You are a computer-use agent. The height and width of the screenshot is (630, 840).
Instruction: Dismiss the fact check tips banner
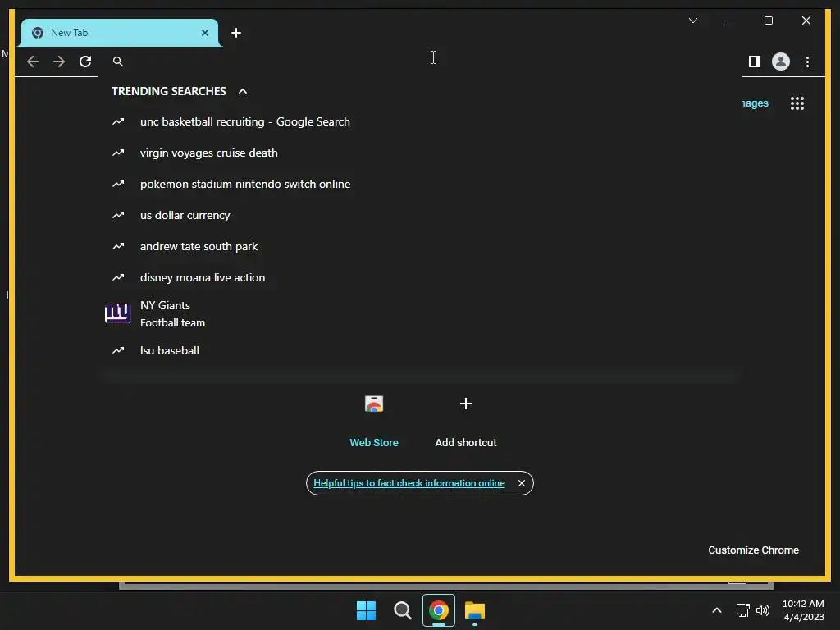click(521, 483)
